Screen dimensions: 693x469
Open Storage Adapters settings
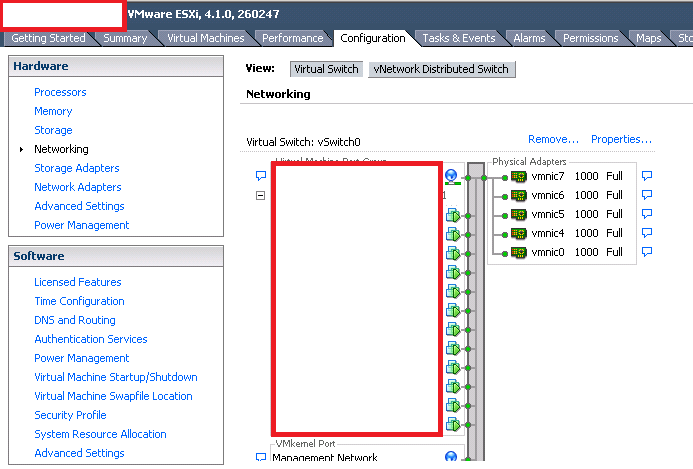click(77, 168)
